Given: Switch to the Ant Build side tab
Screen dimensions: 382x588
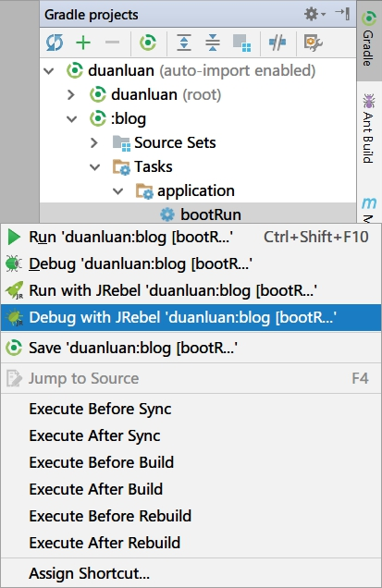Looking at the screenshot, I should point(368,129).
